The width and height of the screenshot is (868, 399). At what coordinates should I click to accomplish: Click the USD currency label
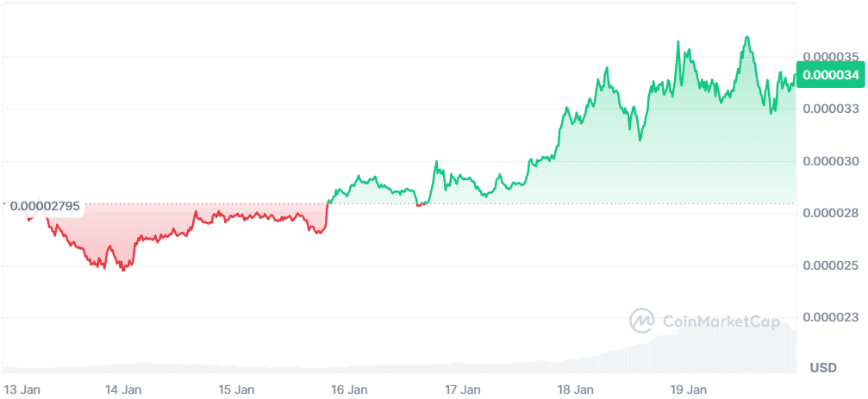[x=823, y=368]
